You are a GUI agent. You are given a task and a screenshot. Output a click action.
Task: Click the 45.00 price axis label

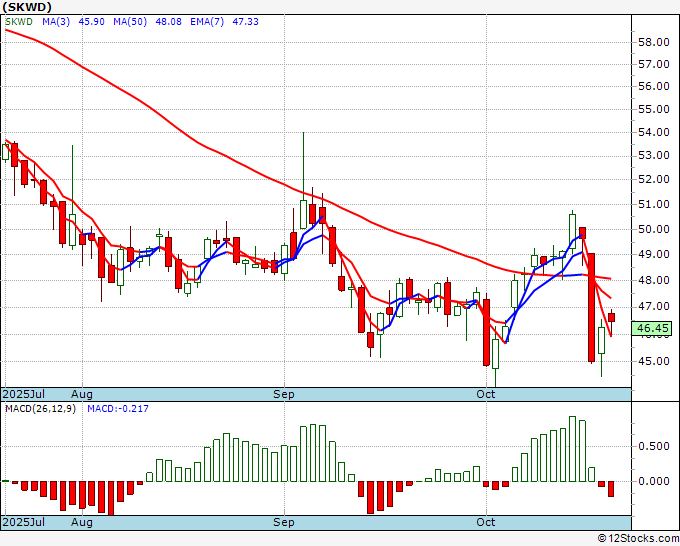click(x=654, y=361)
